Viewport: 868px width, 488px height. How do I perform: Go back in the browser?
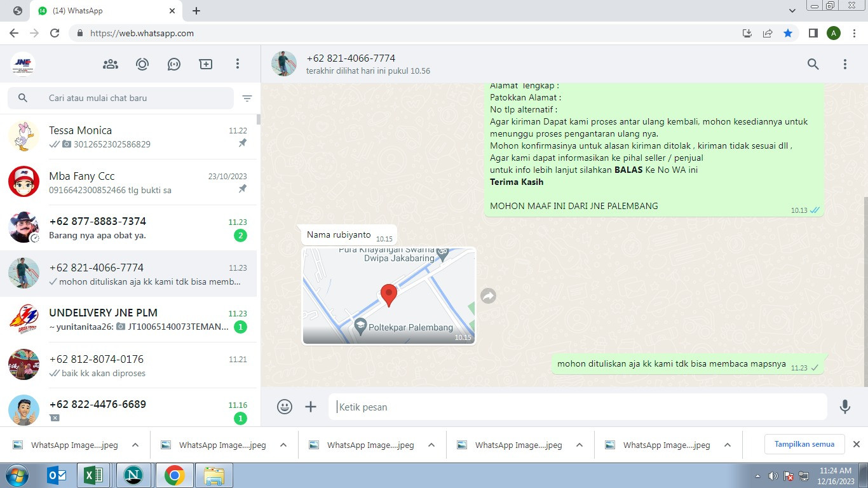click(14, 33)
